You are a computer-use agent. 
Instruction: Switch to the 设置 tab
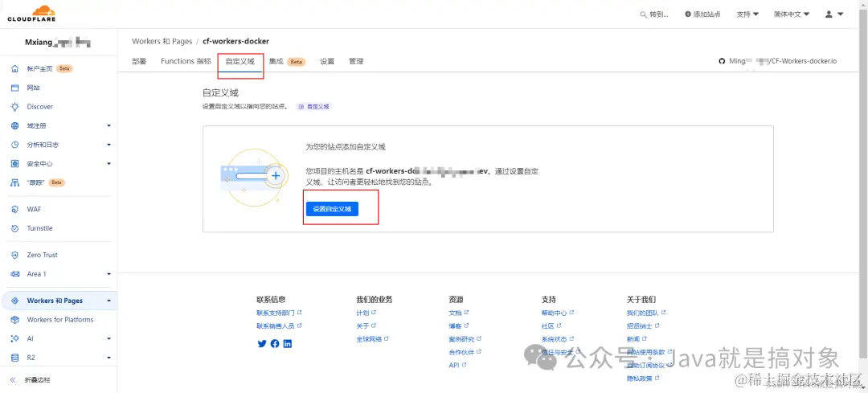[327, 61]
